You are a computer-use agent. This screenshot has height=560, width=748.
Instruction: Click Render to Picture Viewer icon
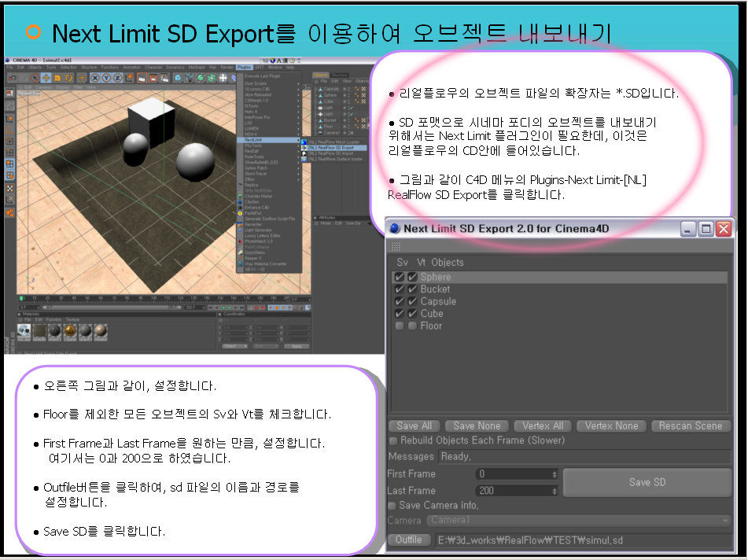[x=153, y=78]
